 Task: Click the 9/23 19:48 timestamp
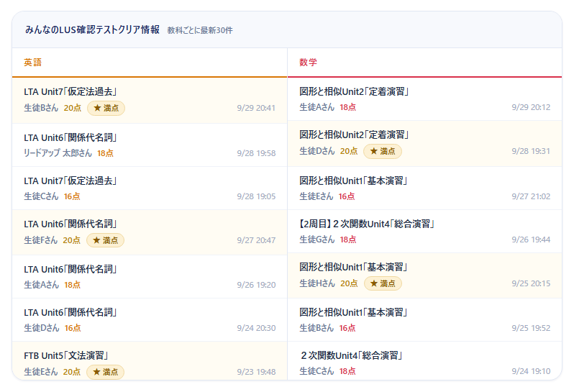coord(256,373)
